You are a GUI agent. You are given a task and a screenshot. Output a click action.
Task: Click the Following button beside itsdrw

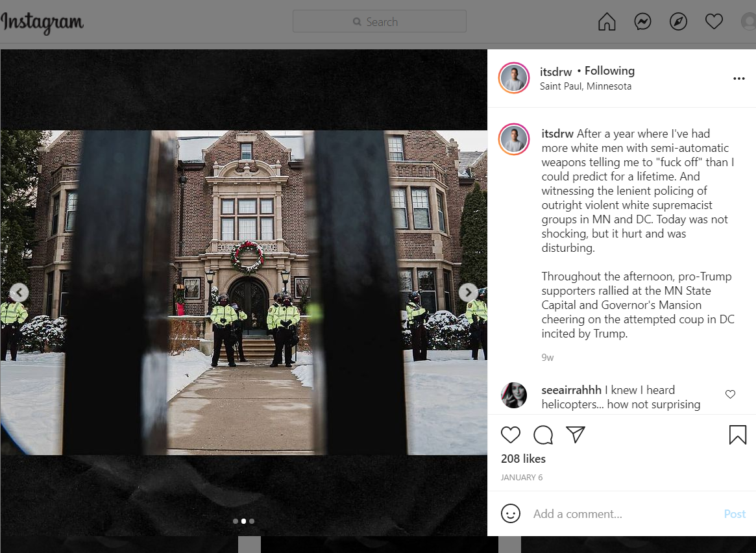[x=609, y=71]
